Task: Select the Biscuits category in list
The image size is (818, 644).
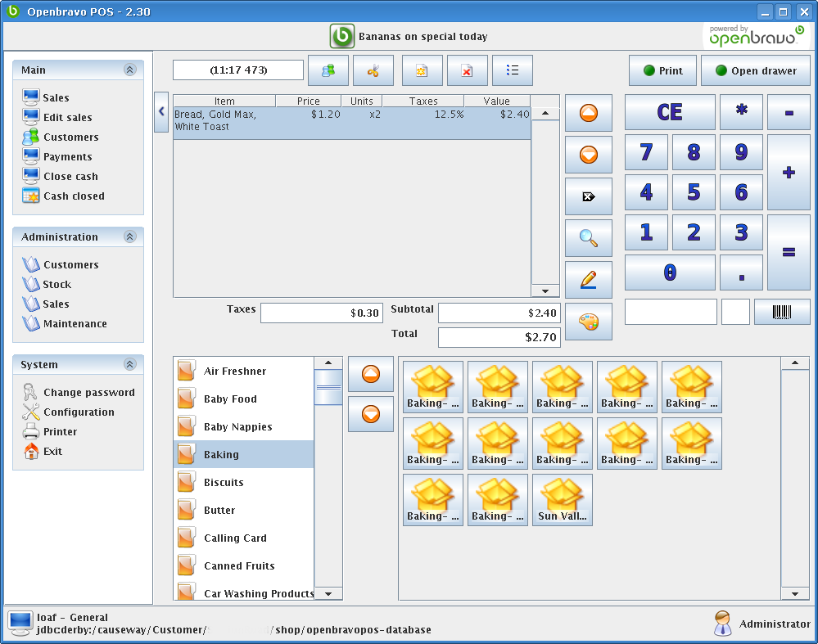Action: pyautogui.click(x=224, y=483)
